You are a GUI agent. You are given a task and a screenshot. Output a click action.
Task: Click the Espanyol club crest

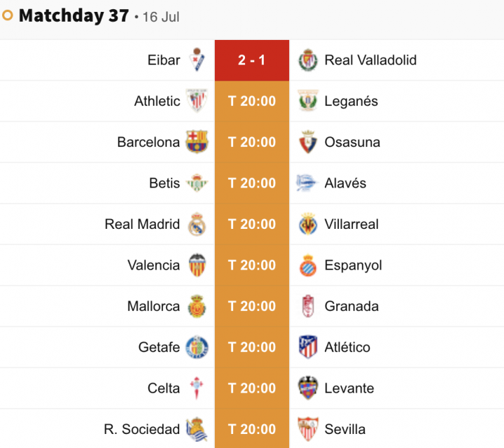[x=308, y=265]
